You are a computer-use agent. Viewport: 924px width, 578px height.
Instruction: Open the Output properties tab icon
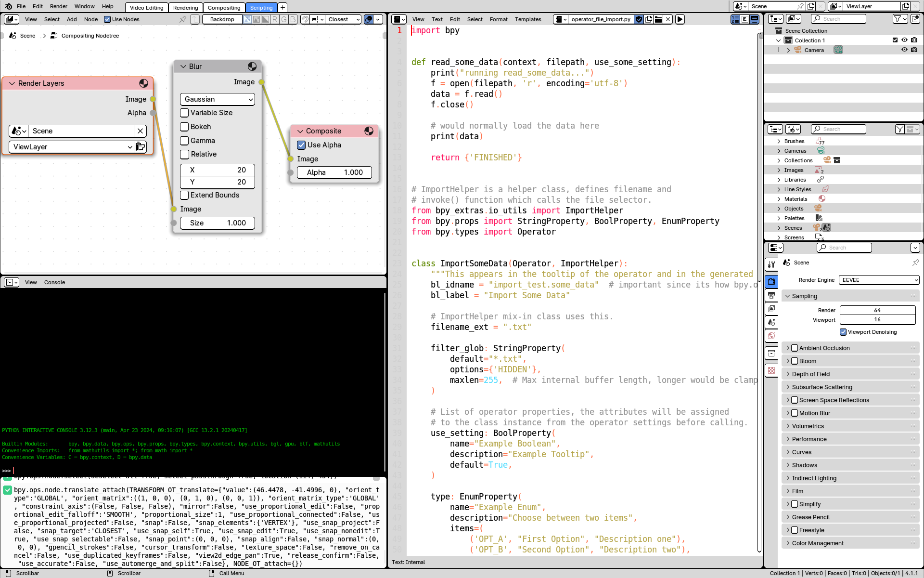[771, 295]
